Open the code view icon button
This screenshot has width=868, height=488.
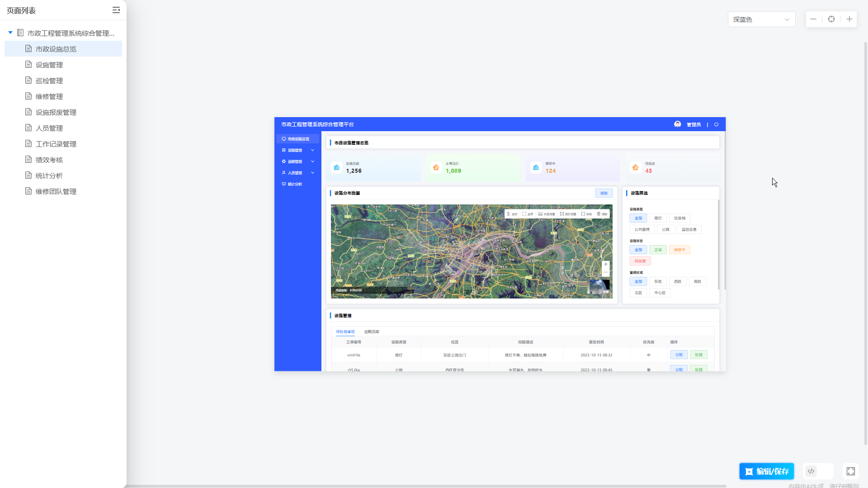(811, 471)
